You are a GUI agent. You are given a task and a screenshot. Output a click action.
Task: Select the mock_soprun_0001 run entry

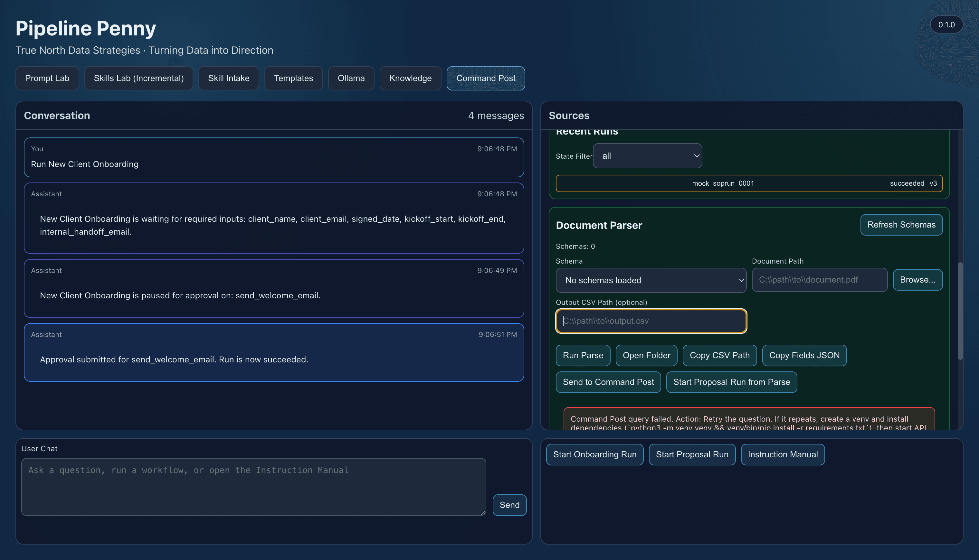[x=748, y=183]
